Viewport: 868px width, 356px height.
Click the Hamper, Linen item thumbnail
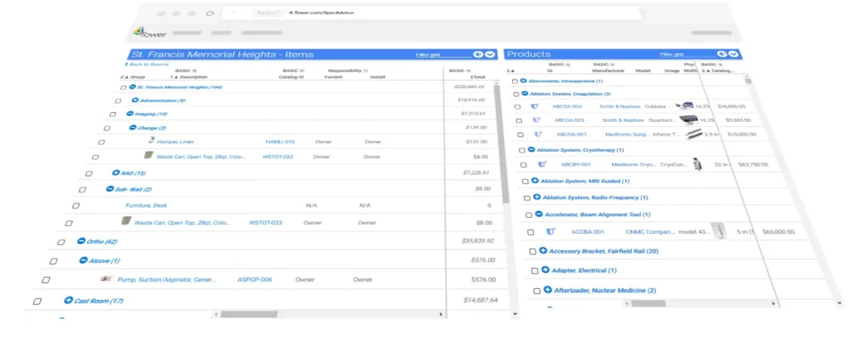pos(151,141)
